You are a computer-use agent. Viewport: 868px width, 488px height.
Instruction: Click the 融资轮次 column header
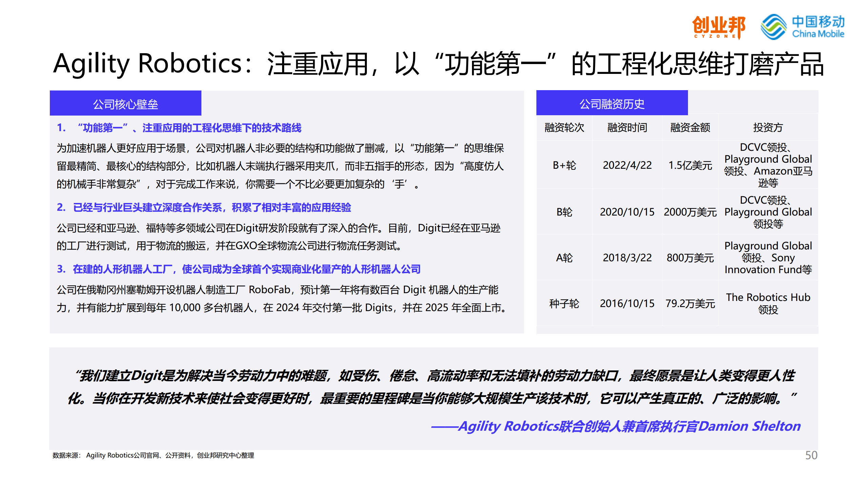point(565,127)
